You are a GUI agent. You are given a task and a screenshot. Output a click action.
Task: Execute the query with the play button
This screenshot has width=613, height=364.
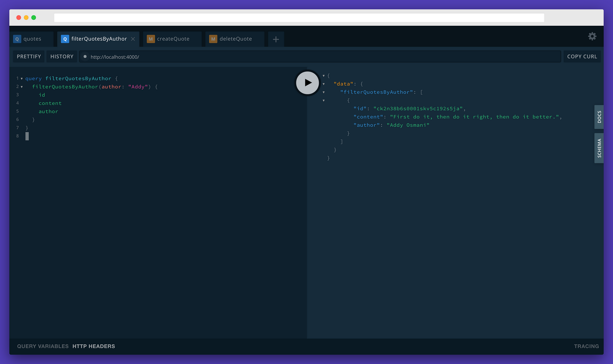(307, 83)
